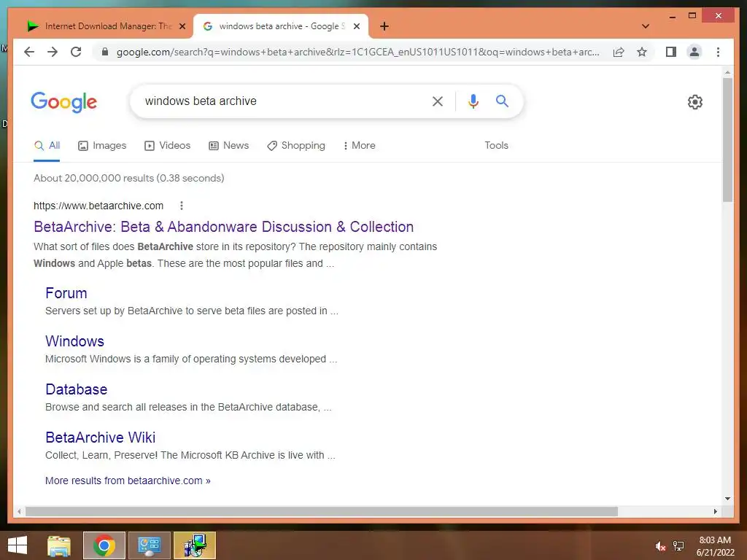
Task: Open the Forum sitelink
Action: pos(66,293)
